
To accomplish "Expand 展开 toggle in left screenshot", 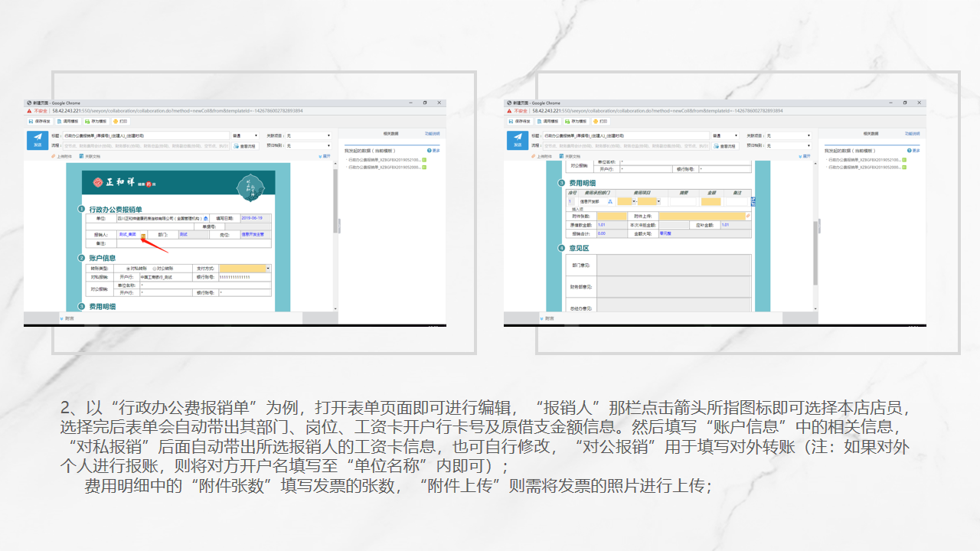I will point(325,156).
